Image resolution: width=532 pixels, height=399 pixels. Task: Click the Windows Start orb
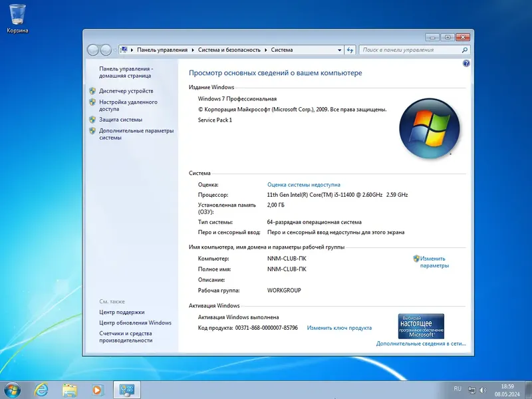[11, 390]
